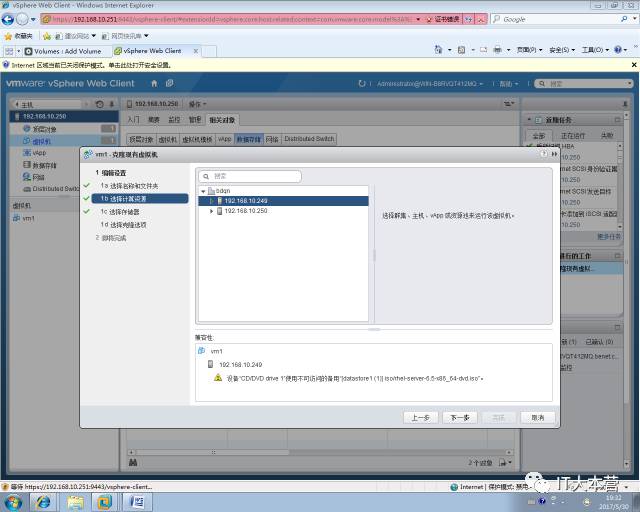Open the more tasks link
The width and height of the screenshot is (640, 512).
pyautogui.click(x=609, y=236)
